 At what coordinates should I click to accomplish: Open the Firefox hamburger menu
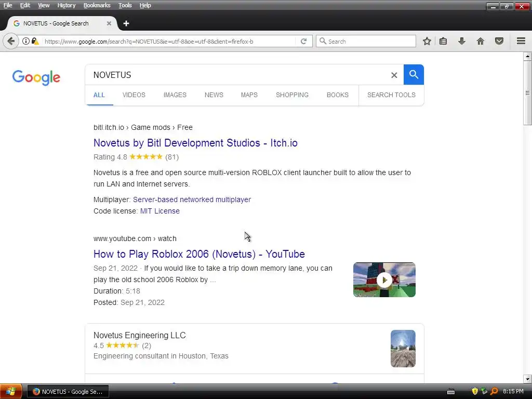point(521,41)
